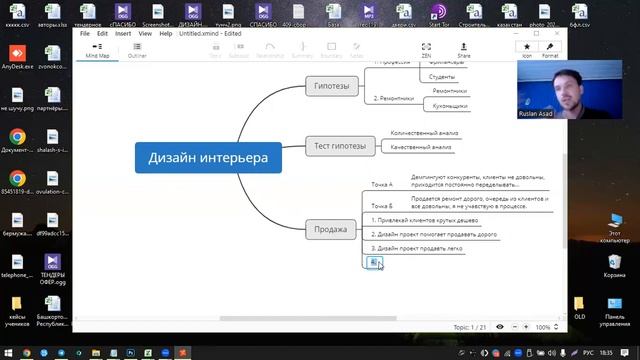Select the Студенты subtopic

pyautogui.click(x=442, y=77)
